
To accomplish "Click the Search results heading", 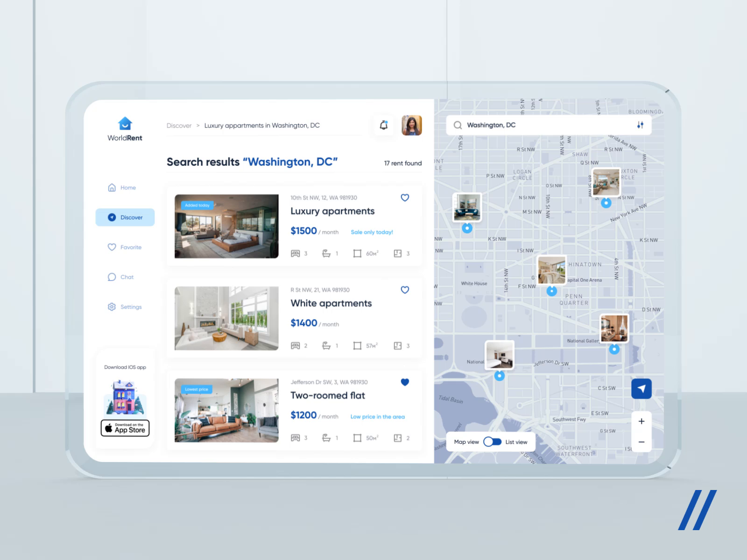I will click(252, 162).
